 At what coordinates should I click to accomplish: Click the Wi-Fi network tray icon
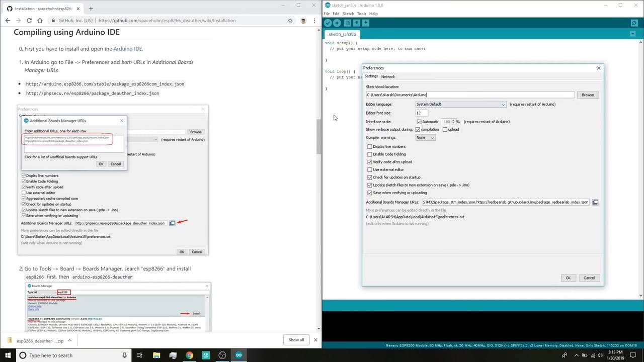pyautogui.click(x=594, y=355)
